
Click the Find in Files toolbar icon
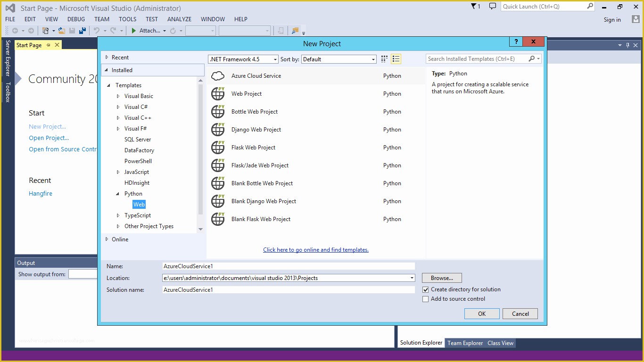[x=295, y=31]
